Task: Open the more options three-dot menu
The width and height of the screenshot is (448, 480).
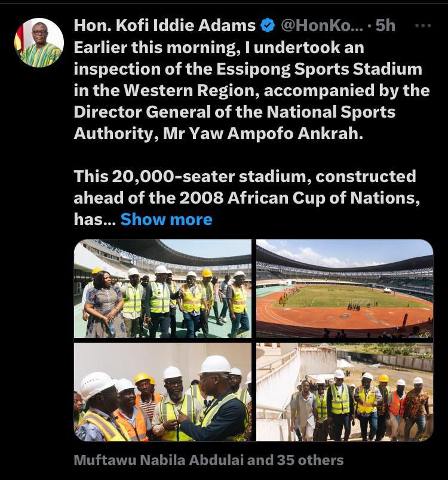Action: pos(422,26)
